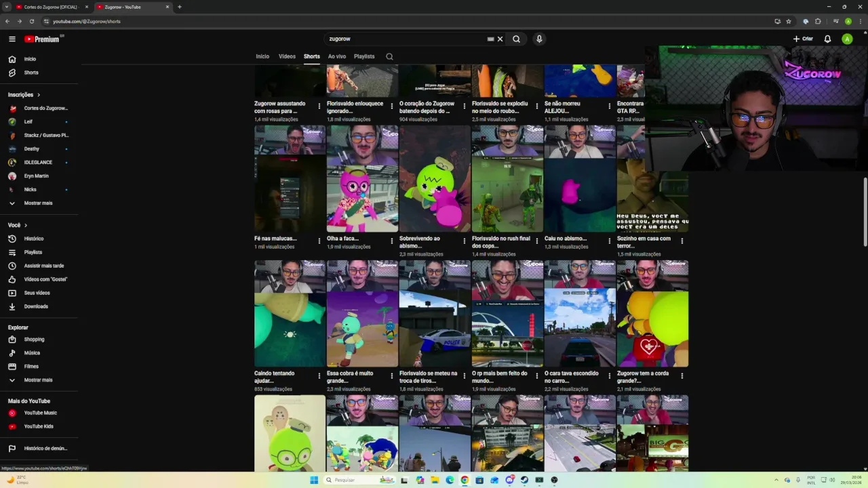Switch to the Início channel tab
Screen dimensions: 868x488
click(x=262, y=56)
